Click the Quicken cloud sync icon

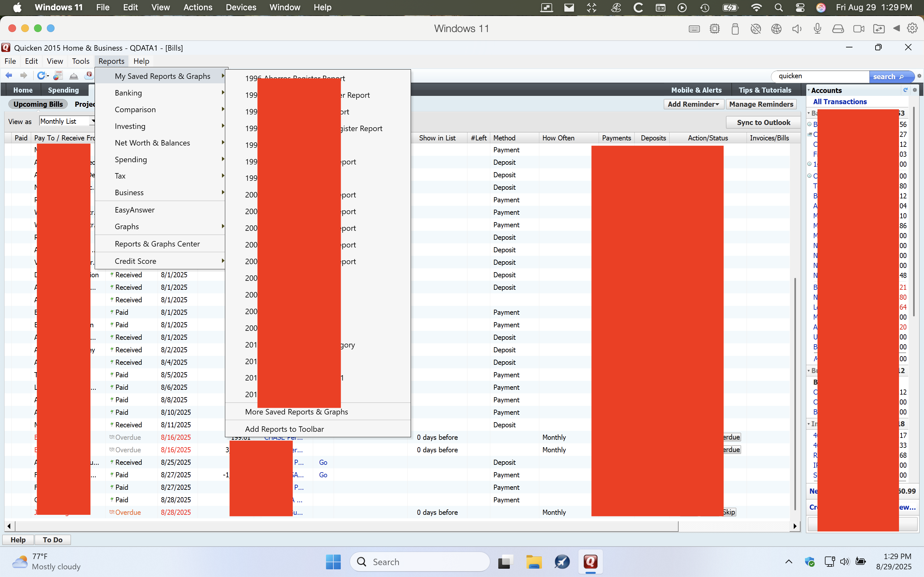click(89, 75)
